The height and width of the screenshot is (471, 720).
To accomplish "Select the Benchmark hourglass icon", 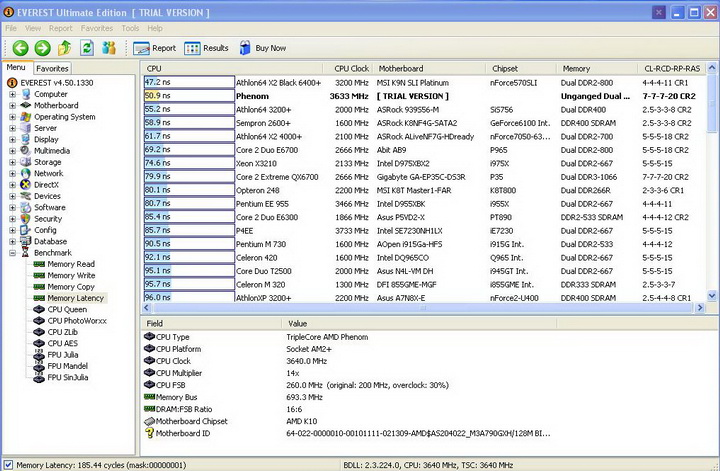I will point(26,252).
